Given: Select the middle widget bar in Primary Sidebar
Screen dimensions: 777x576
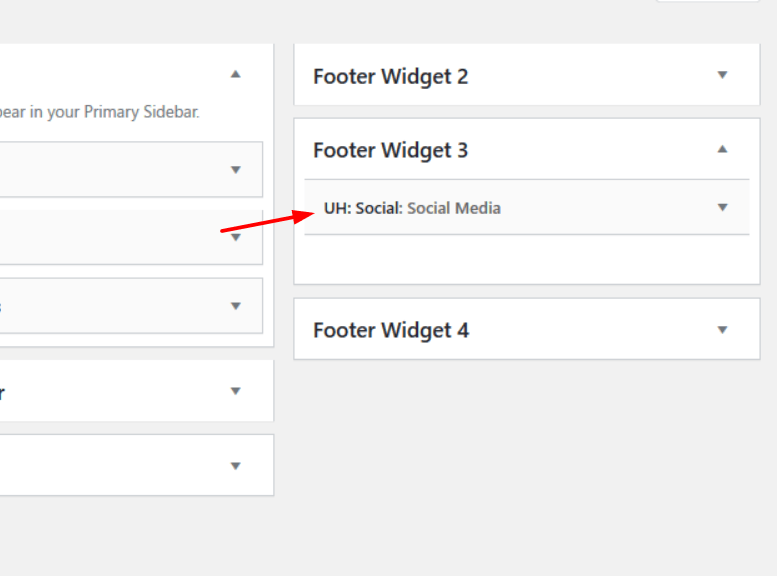Looking at the screenshot, I should pos(131,237).
